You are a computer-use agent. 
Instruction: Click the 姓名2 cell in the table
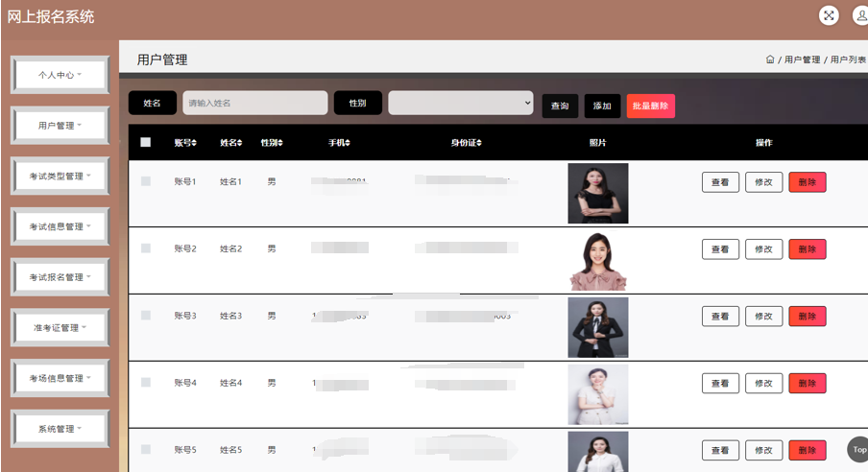click(230, 248)
